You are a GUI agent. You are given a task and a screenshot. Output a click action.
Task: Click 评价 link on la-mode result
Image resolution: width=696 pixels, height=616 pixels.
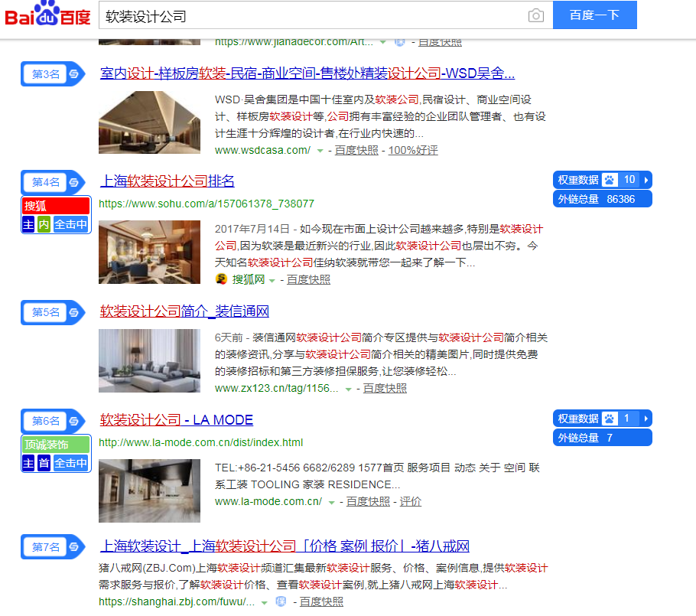(x=411, y=501)
